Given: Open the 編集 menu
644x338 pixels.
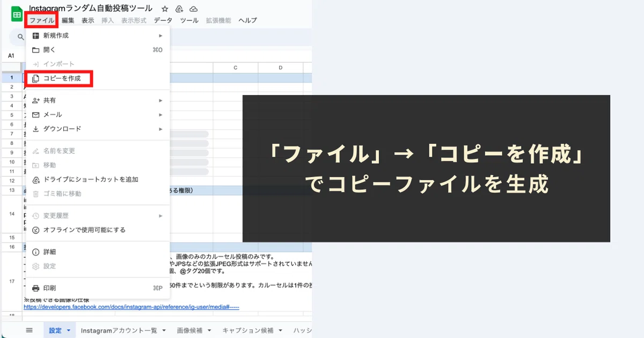Looking at the screenshot, I should click(x=68, y=20).
